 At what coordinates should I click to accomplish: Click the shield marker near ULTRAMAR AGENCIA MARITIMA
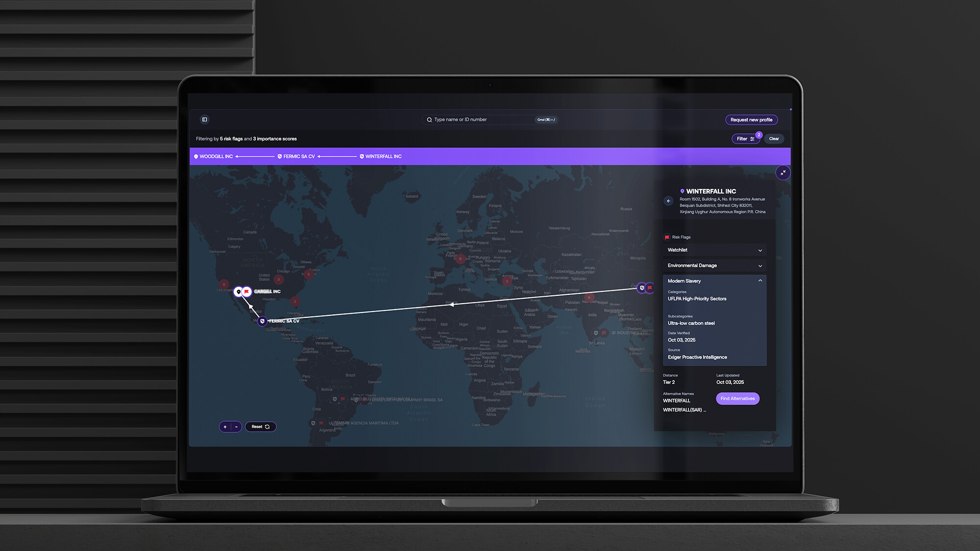click(313, 423)
